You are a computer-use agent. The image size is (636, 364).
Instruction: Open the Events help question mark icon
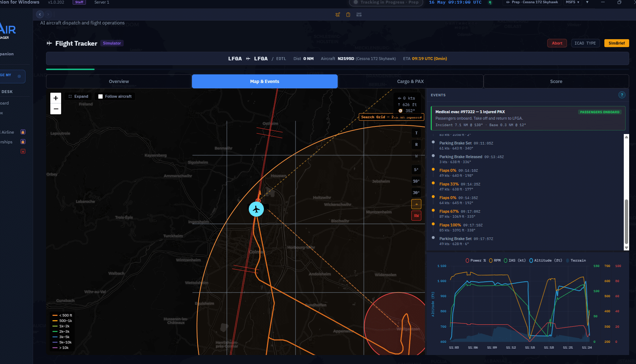[622, 95]
